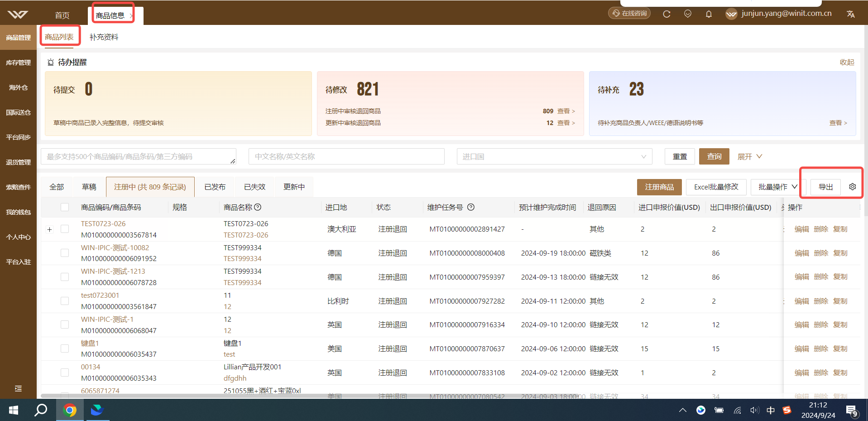Open Windows Start menu
This screenshot has width=868, height=421.
click(x=14, y=410)
